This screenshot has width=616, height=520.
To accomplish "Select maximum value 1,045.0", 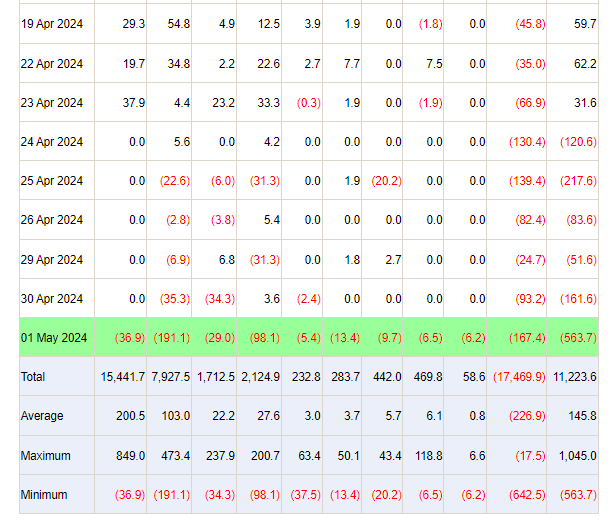I will click(x=578, y=456).
